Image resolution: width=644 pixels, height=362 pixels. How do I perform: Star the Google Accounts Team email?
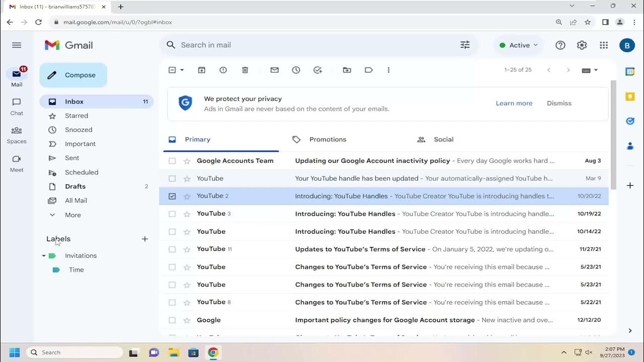(187, 161)
